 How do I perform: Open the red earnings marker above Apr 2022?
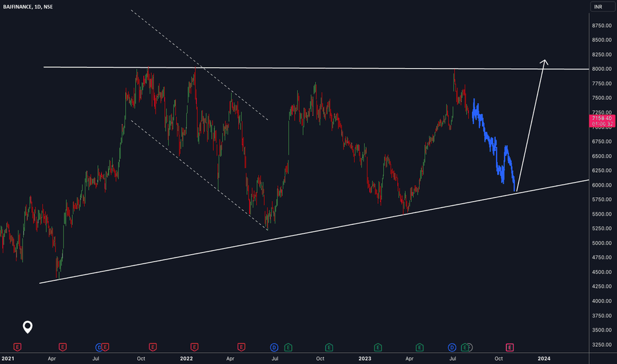(x=241, y=347)
